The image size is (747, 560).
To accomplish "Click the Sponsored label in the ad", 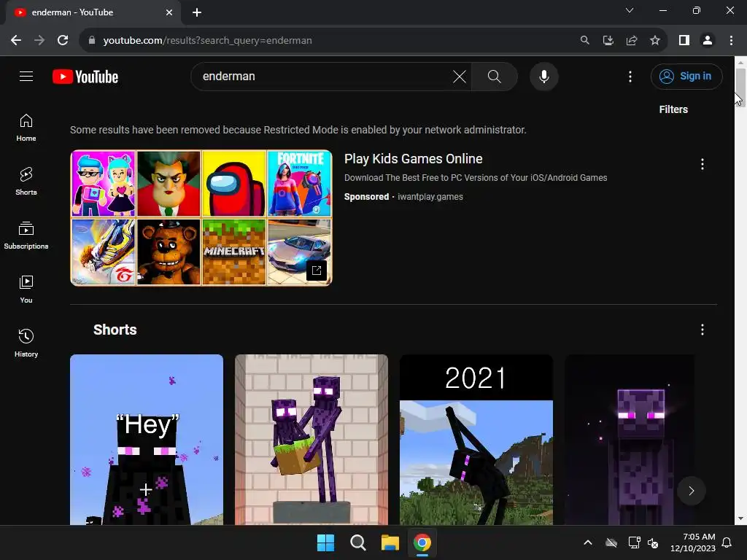I will (366, 197).
